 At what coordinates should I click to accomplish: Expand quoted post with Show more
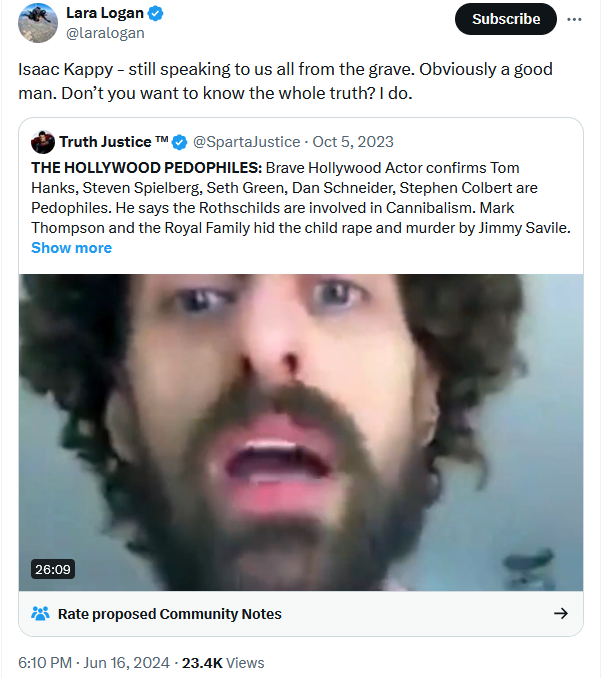pos(71,248)
